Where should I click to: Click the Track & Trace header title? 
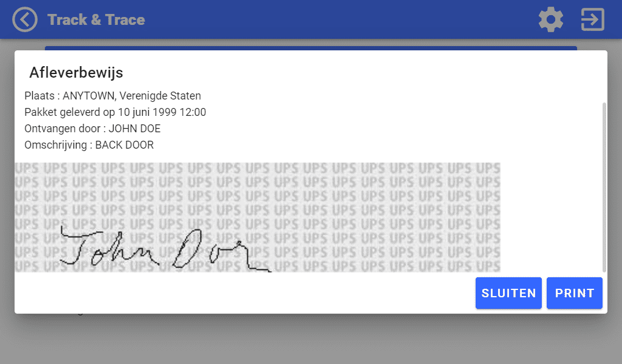click(x=97, y=20)
